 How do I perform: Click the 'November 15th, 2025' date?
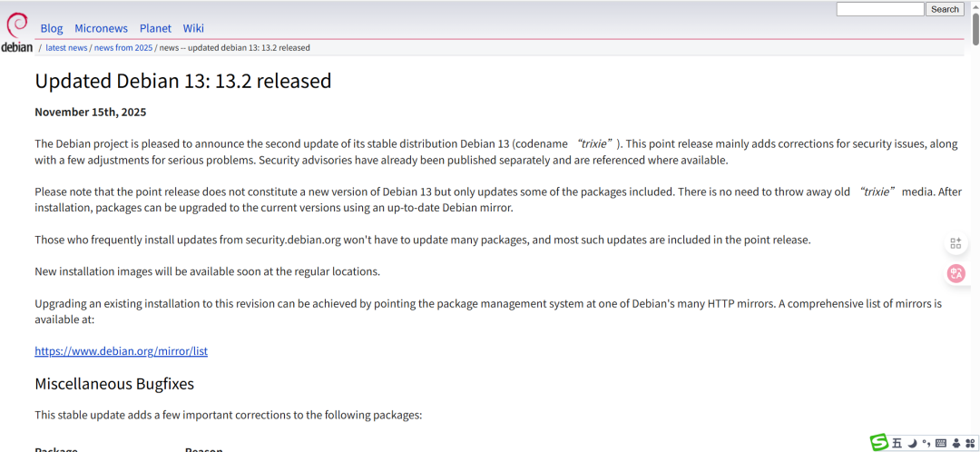[x=90, y=112]
